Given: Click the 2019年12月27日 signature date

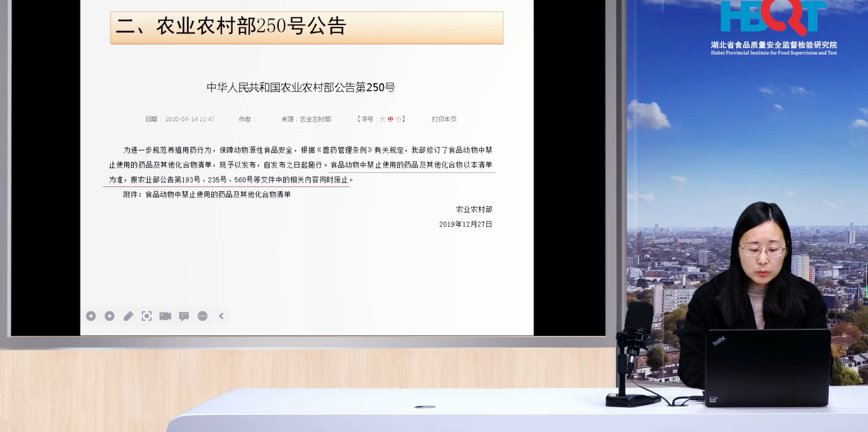Looking at the screenshot, I should 465,225.
